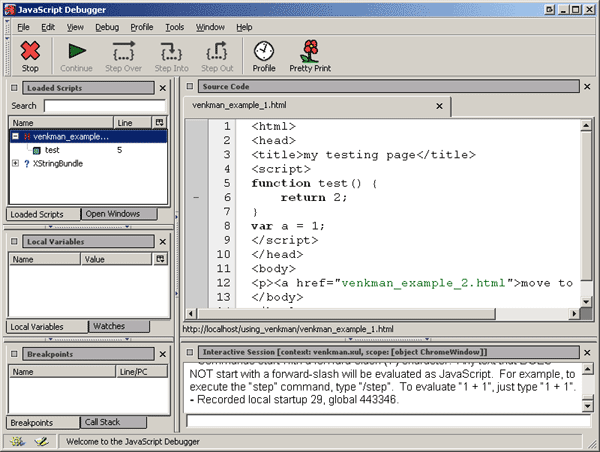
Task: Select the XStringBundle row
Action: 88,164
